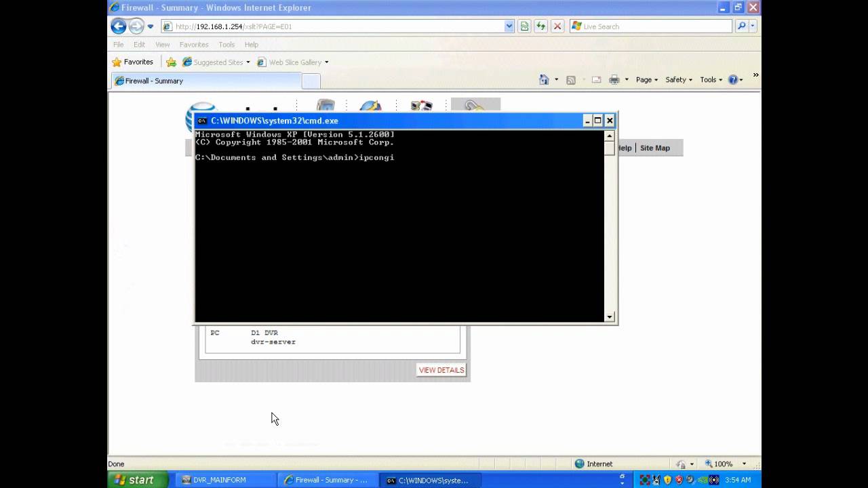
Task: Click the RSS Feeds icon
Action: 571,79
